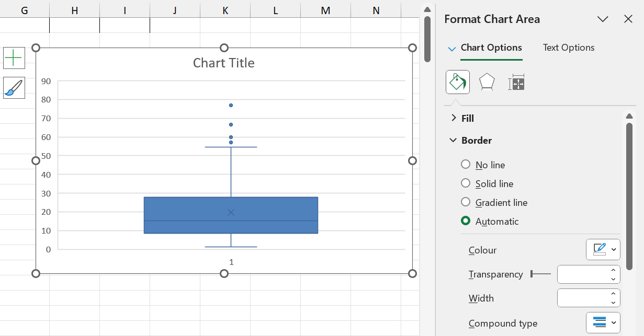Viewport: 644px width, 336px height.
Task: Click the Chart Options dropdown arrow
Action: [452, 49]
